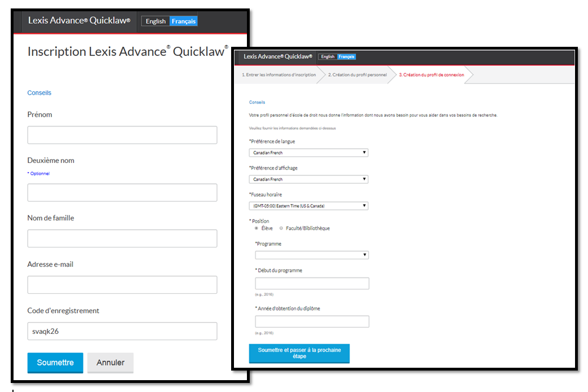Click the Annuler button
The width and height of the screenshot is (588, 392).
[110, 363]
